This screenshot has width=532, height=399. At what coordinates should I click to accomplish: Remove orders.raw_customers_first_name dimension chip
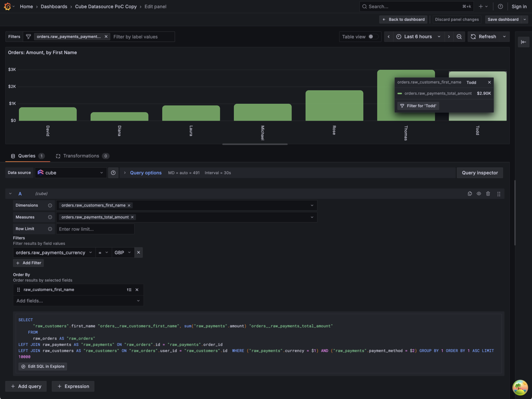pyautogui.click(x=129, y=206)
